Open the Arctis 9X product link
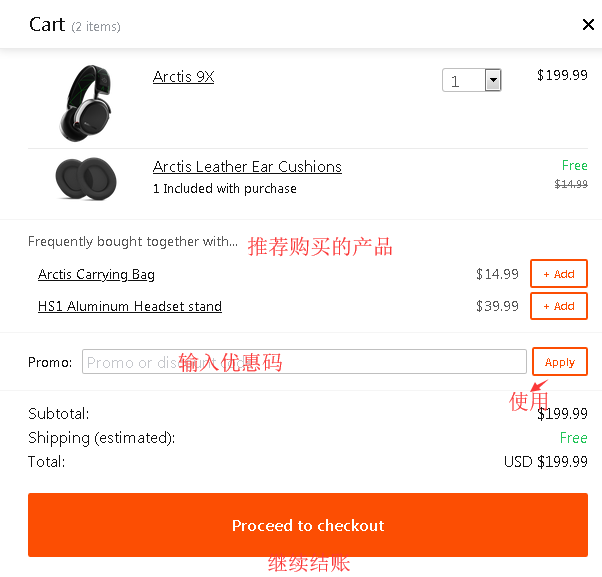 pyautogui.click(x=183, y=77)
